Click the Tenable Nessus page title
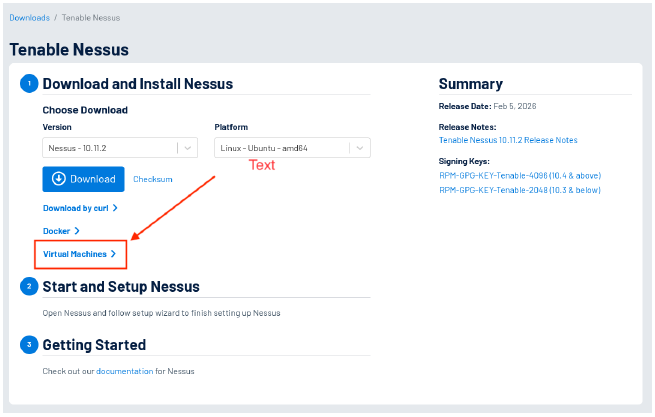 pyautogui.click(x=69, y=50)
